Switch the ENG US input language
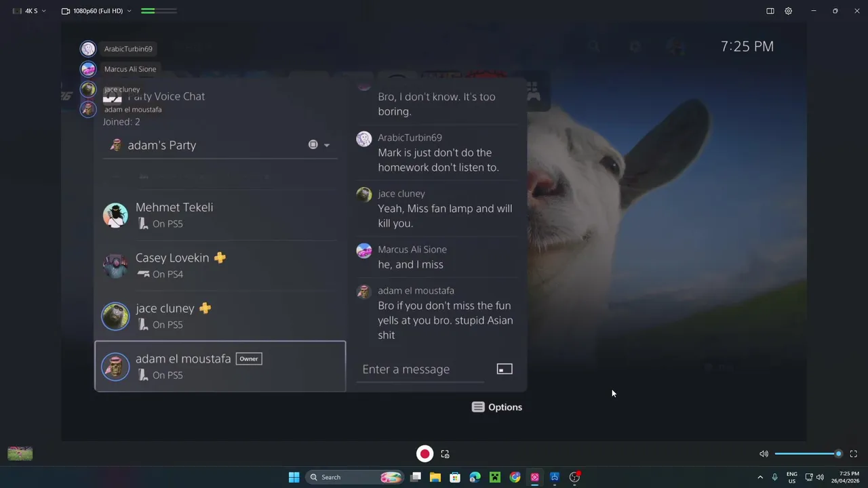Viewport: 868px width, 488px height. click(792, 477)
